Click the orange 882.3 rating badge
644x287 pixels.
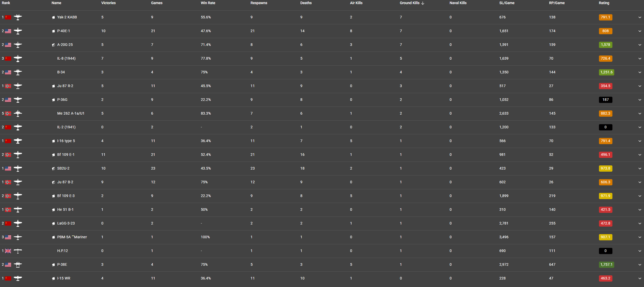tap(605, 114)
